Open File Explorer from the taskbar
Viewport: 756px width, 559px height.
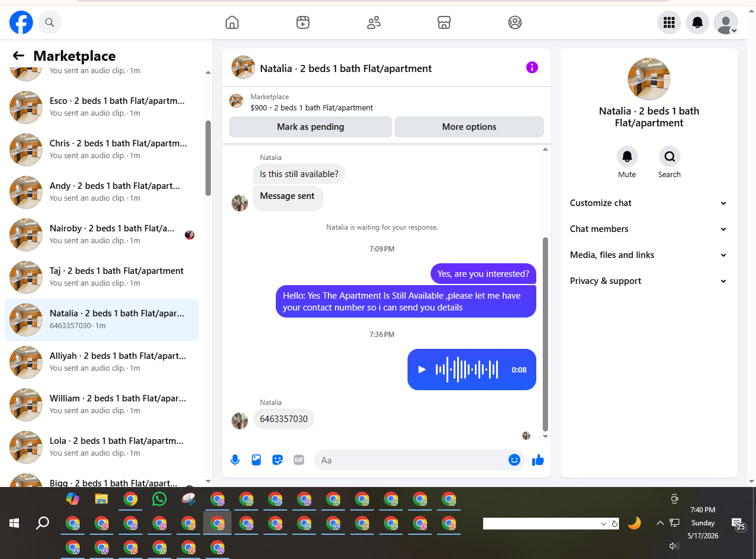pos(102,499)
